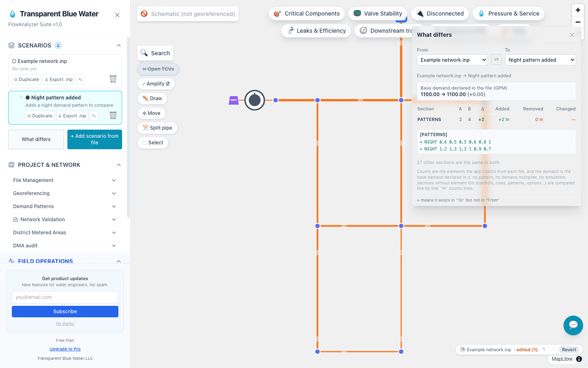
Task: Click the Open TCVs tool button
Action: point(158,69)
